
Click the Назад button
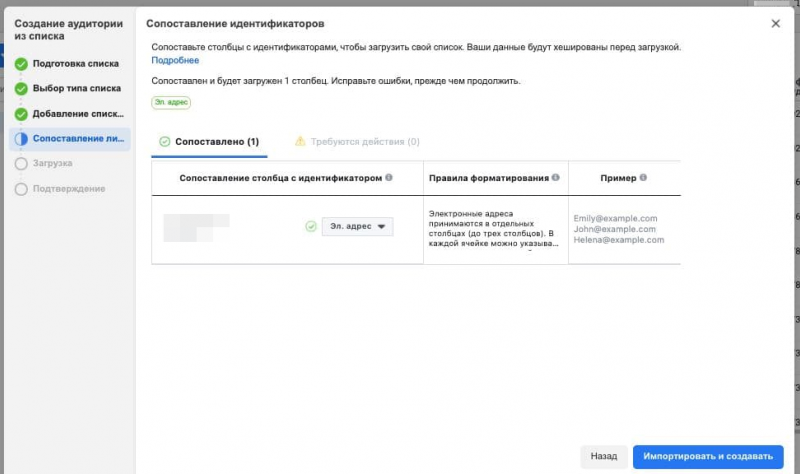(x=604, y=456)
